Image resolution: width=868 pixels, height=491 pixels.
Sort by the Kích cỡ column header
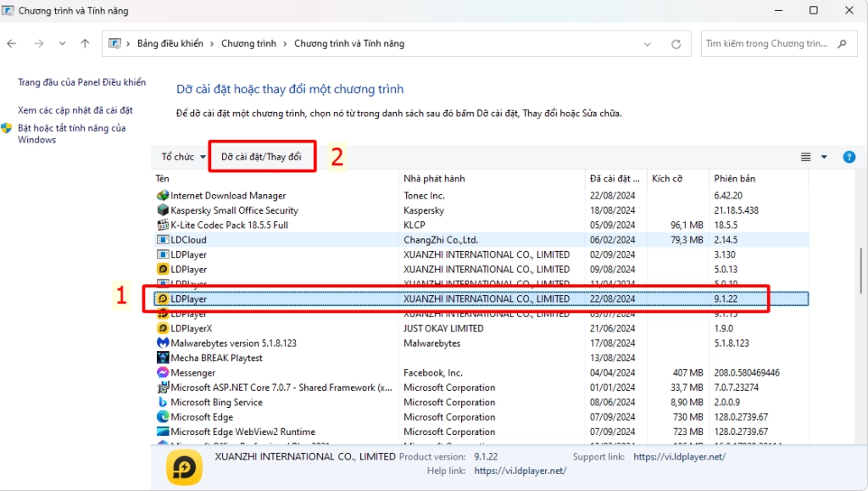(677, 179)
